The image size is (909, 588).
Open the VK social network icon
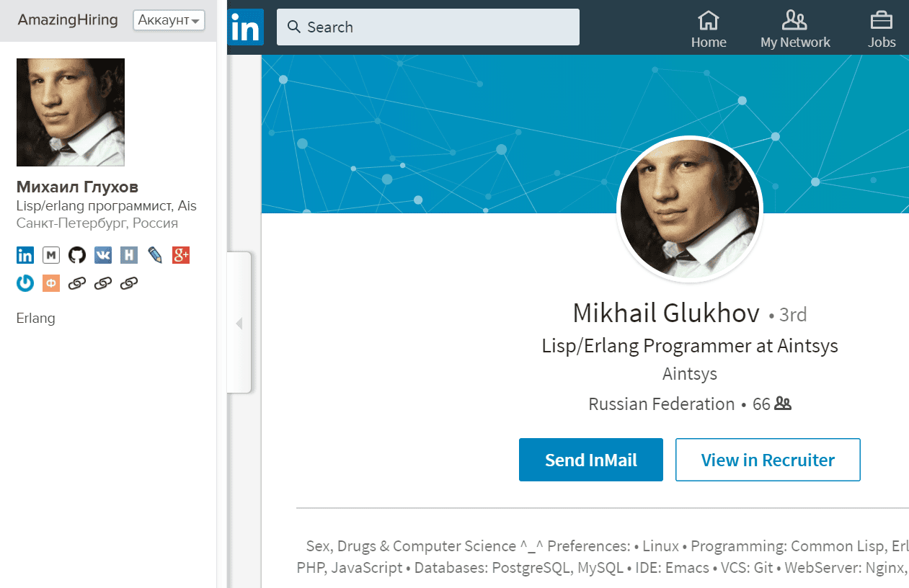pos(103,255)
